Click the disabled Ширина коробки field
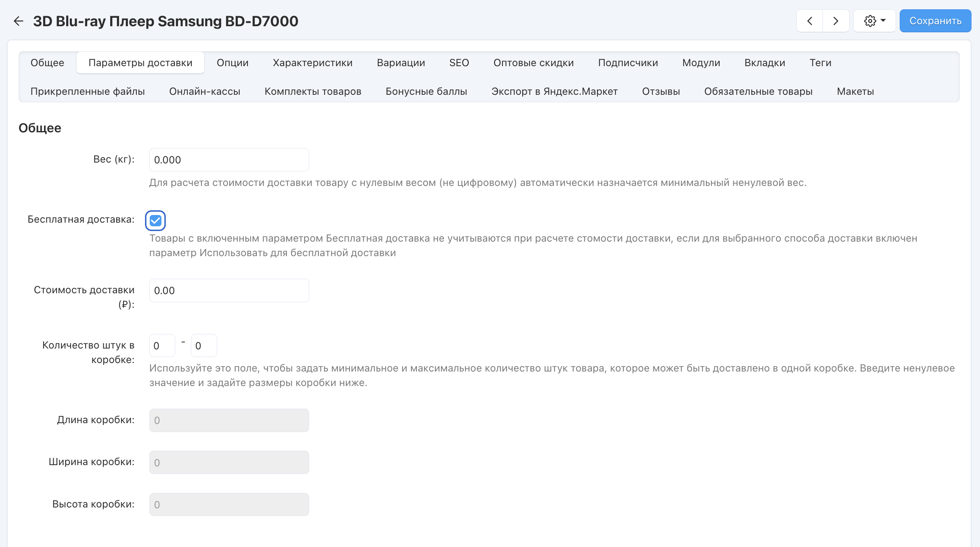 point(229,462)
